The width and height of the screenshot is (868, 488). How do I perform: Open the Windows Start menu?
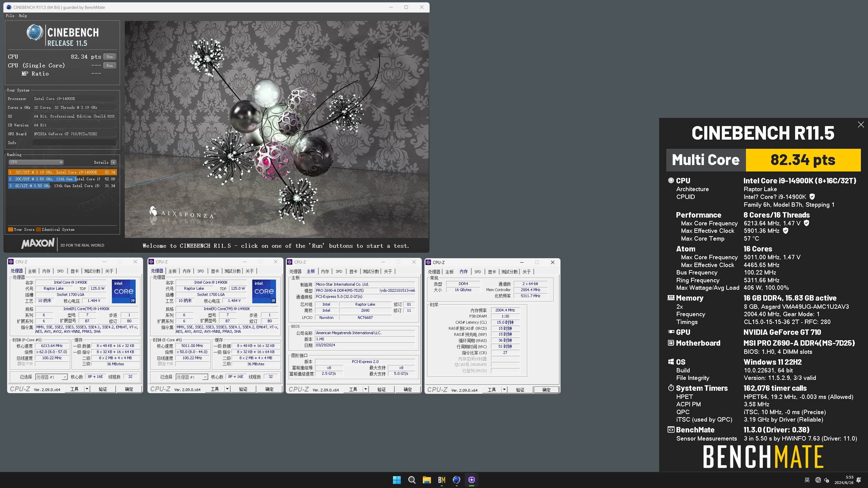[397, 480]
